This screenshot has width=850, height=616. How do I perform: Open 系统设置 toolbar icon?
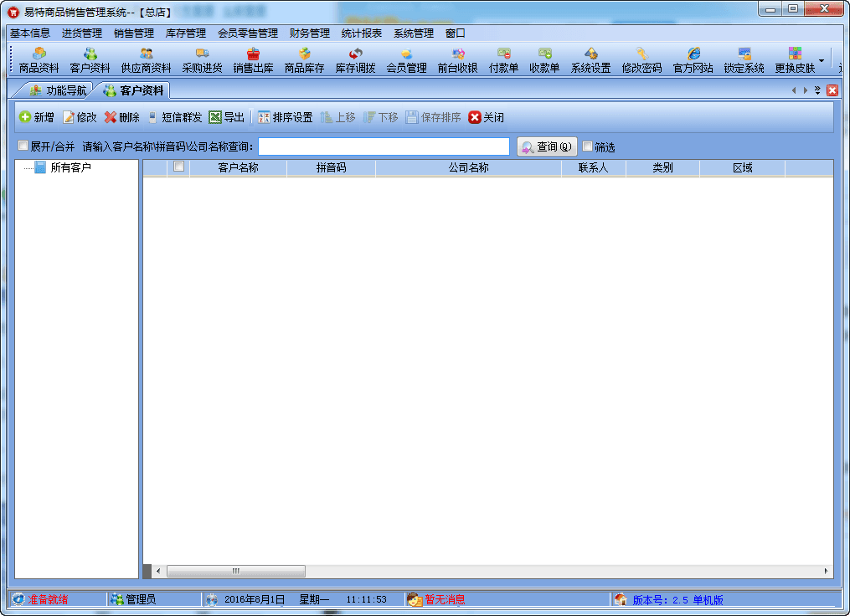pyautogui.click(x=590, y=60)
